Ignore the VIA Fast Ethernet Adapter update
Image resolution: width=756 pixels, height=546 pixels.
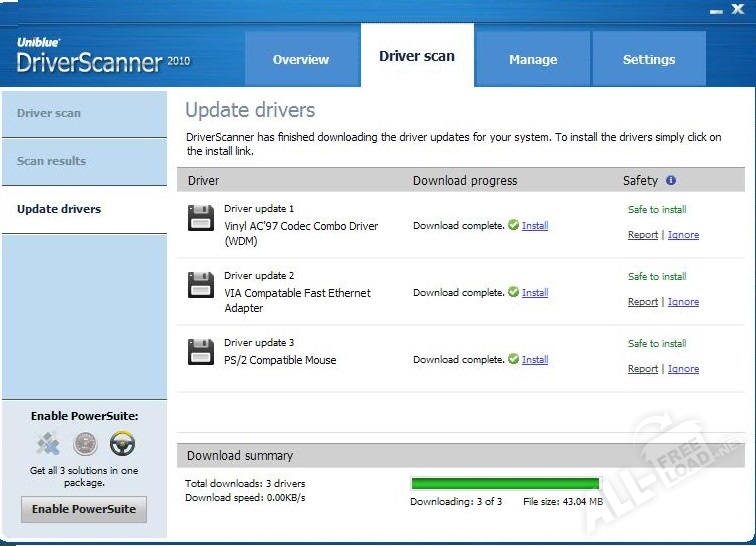(683, 302)
